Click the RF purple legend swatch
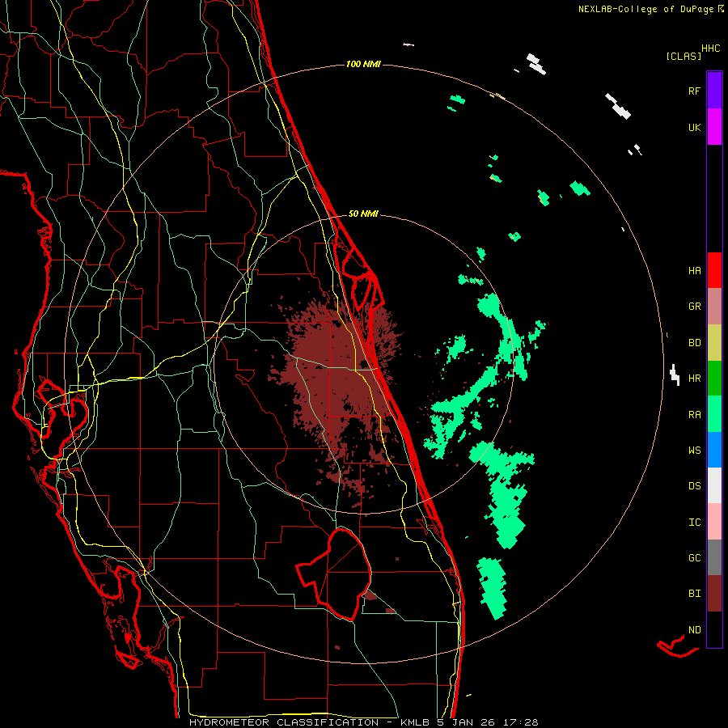This screenshot has width=728, height=728. (x=714, y=91)
